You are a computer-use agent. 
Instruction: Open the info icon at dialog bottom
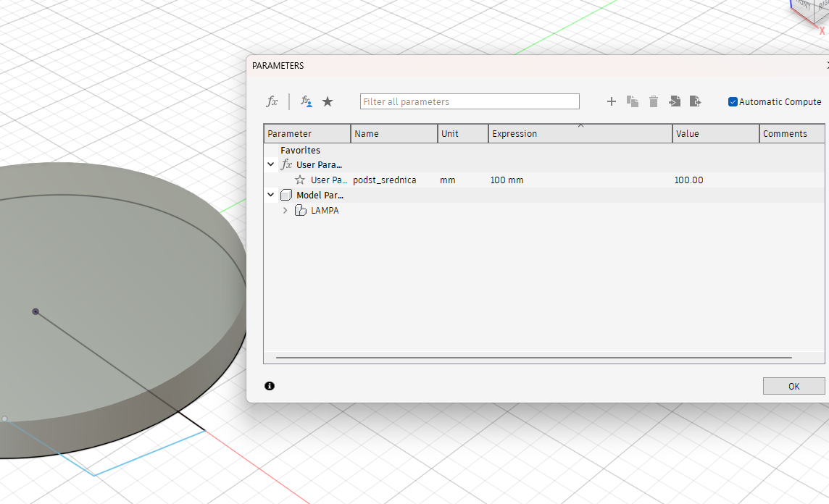click(270, 386)
